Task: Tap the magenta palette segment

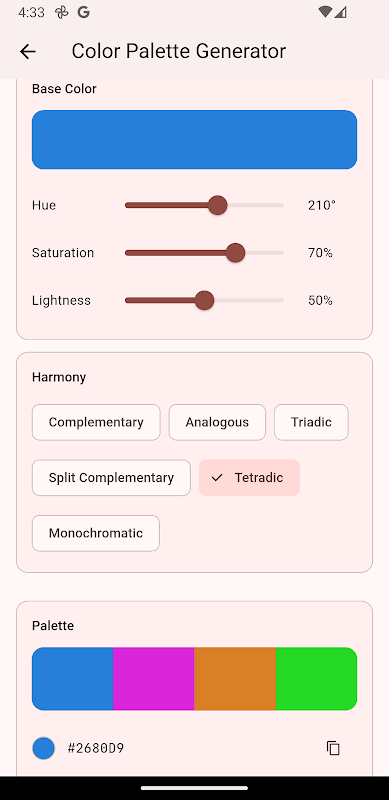Action: click(154, 679)
